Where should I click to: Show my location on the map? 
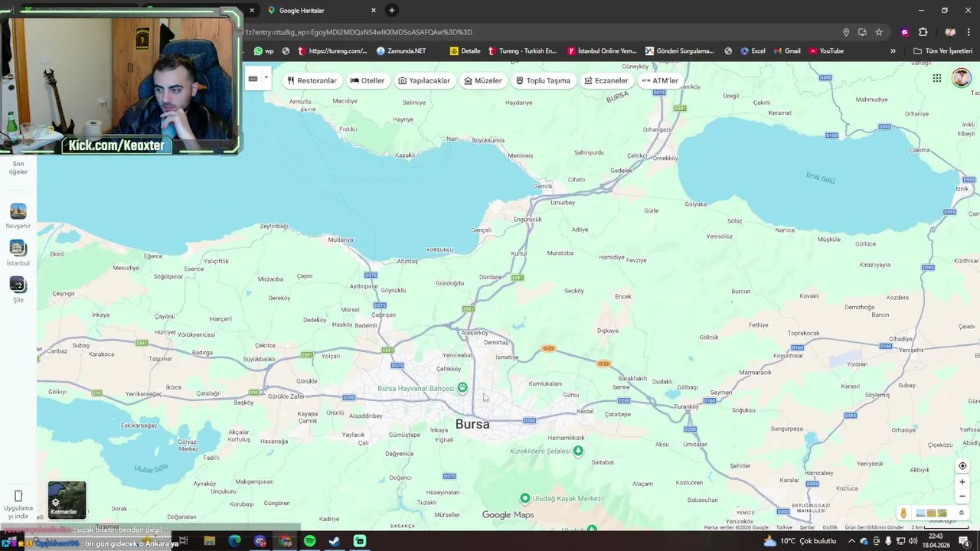point(962,466)
